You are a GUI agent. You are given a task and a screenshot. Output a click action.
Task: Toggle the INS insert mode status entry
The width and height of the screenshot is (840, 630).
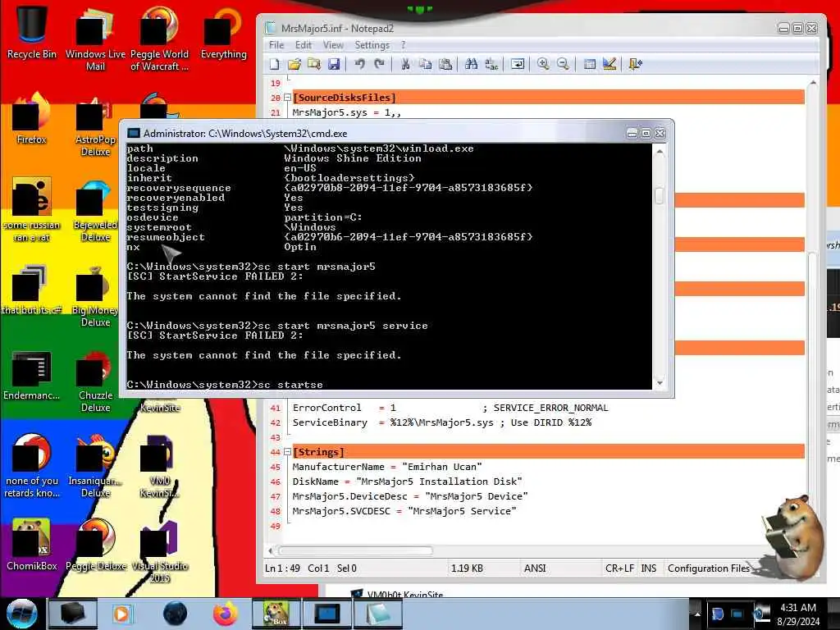point(649,568)
